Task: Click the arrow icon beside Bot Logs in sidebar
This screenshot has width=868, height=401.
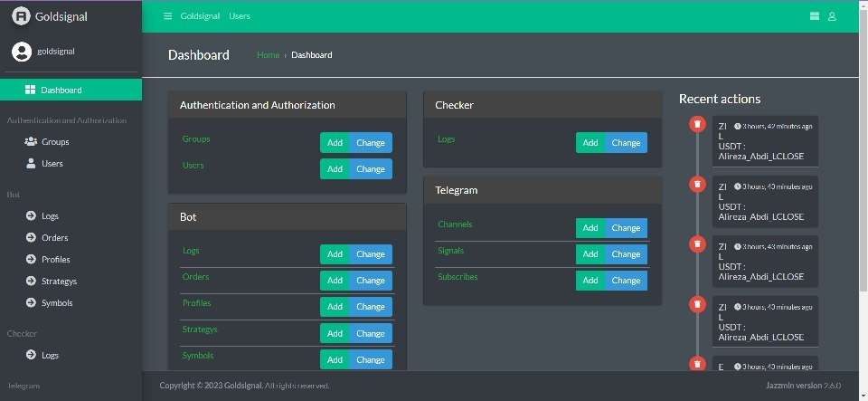Action: [x=31, y=216]
